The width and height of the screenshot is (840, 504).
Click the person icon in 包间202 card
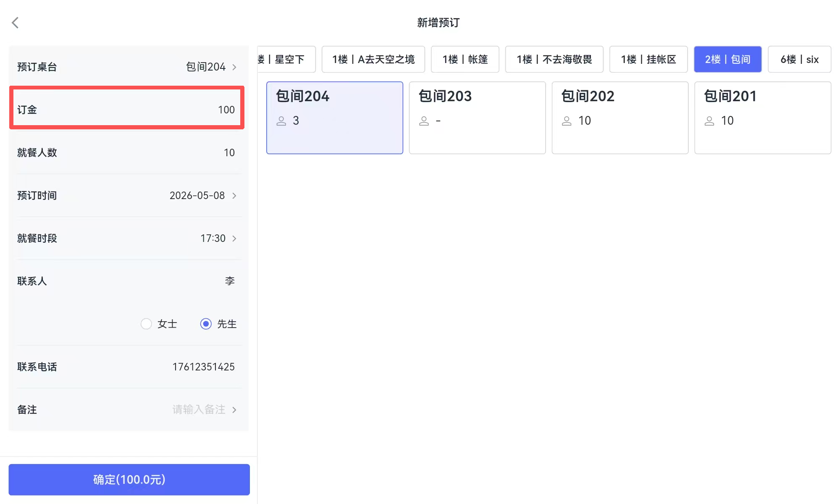[x=567, y=121]
